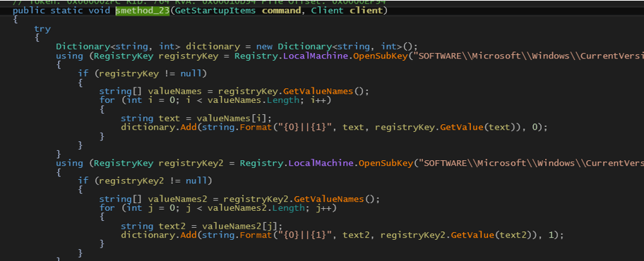Viewport: 644px width, 261px height.
Task: Click GetValueNames called on registryKey
Action: point(318,91)
